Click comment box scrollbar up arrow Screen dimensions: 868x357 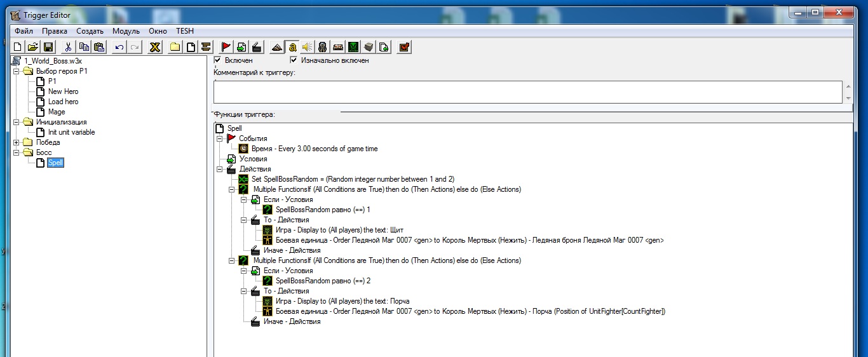[x=848, y=85]
